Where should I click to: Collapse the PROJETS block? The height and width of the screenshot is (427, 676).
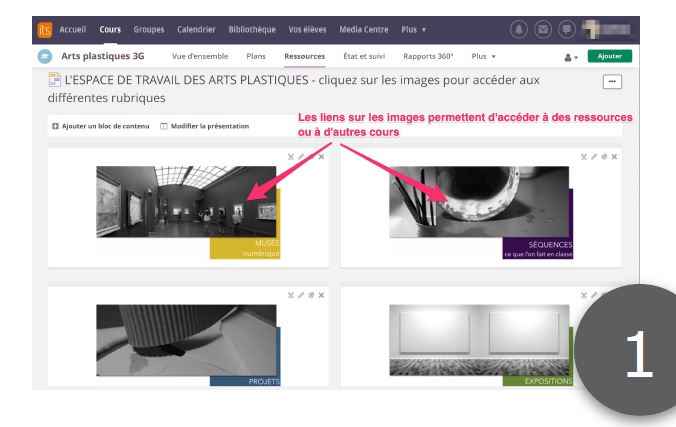(x=291, y=295)
